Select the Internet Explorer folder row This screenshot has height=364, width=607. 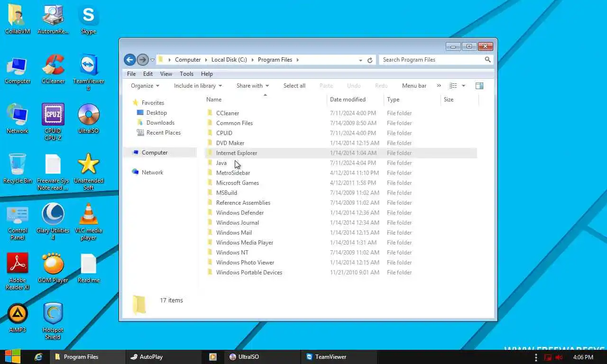[340, 153]
